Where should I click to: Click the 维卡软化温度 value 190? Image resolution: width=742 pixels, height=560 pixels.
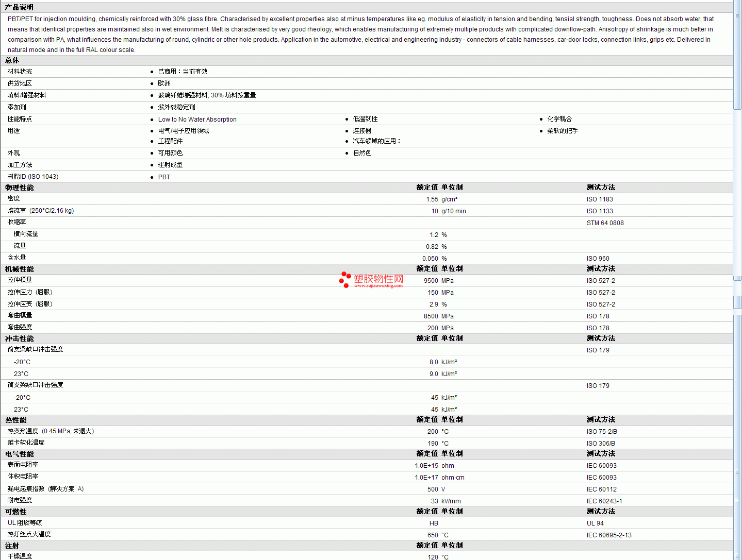pos(433,444)
